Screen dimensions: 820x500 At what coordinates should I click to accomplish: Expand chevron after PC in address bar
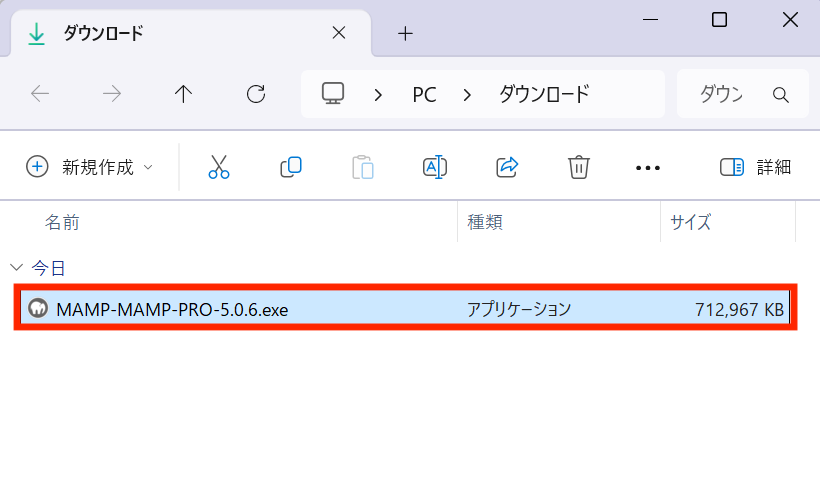(467, 95)
